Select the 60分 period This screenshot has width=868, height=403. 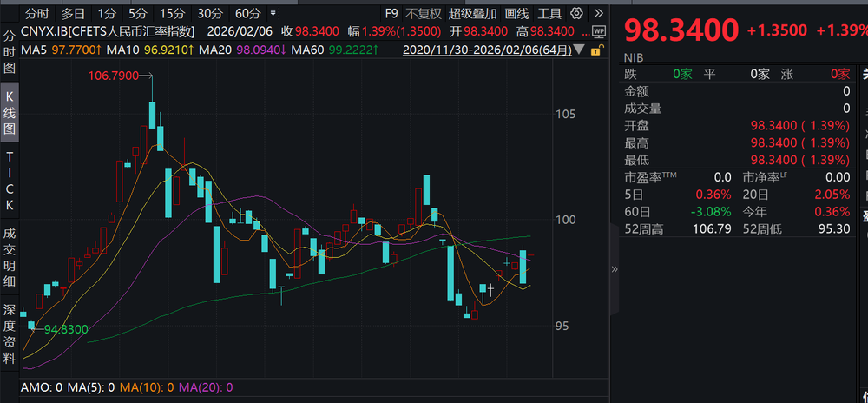(247, 13)
